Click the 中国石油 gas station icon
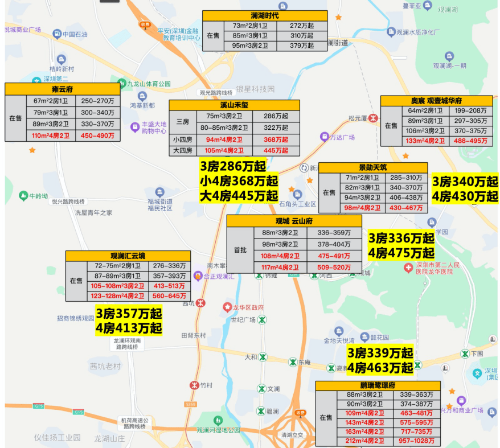The image size is (500, 448). pos(57,34)
